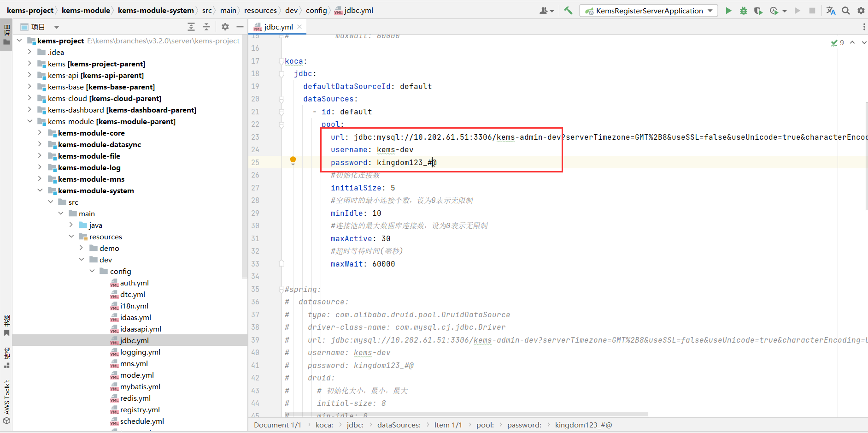Click expand all icon in project panel

[191, 27]
